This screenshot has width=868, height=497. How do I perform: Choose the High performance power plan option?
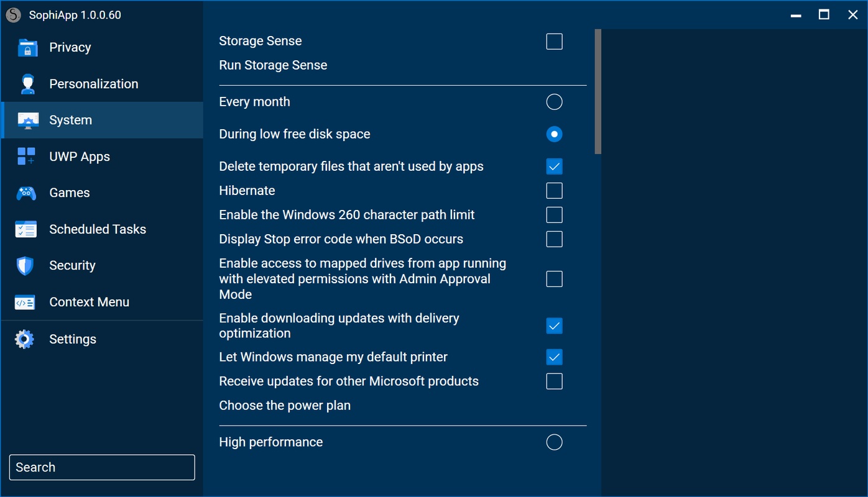554,442
